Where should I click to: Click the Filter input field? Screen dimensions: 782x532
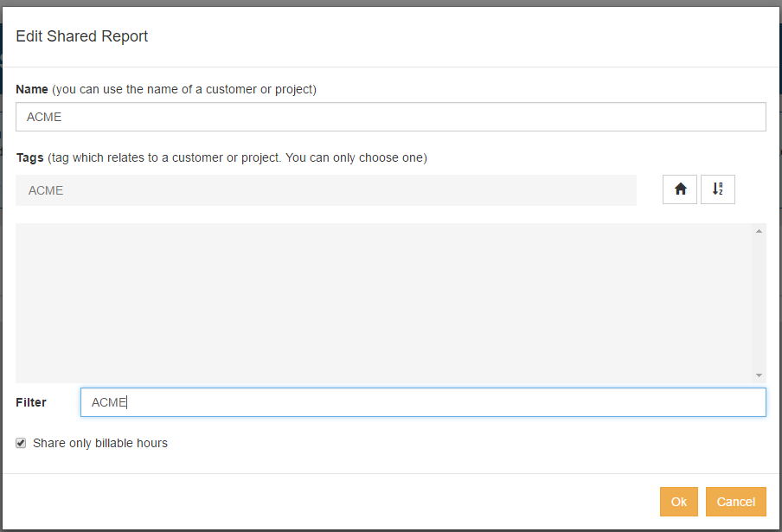[x=423, y=402]
